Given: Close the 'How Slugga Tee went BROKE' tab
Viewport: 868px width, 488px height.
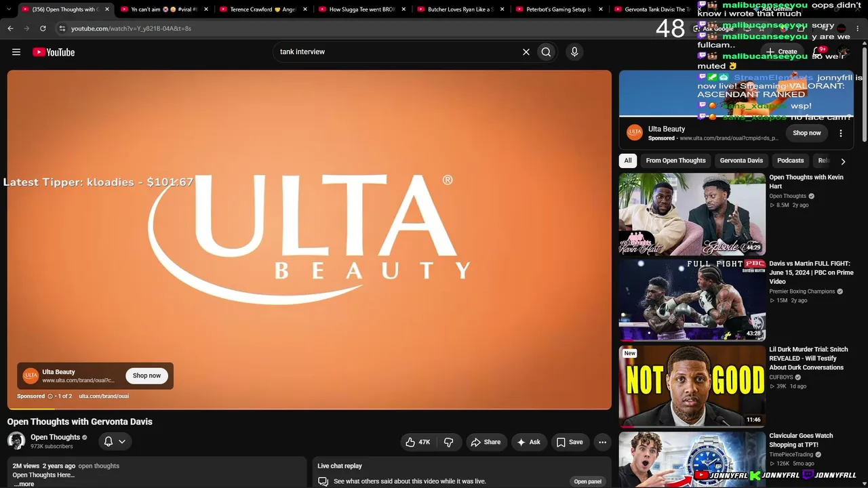Looking at the screenshot, I should pyautogui.click(x=403, y=9).
